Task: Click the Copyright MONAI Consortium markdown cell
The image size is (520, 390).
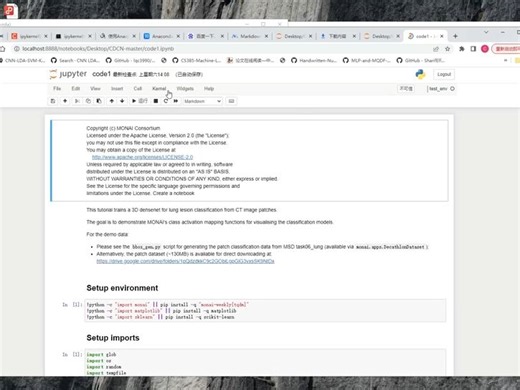Action: tap(250, 161)
